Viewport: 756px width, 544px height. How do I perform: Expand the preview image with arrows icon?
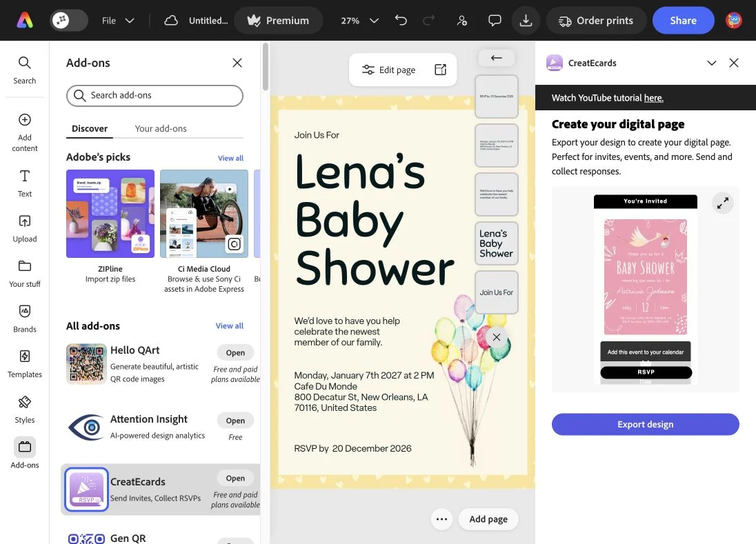tap(723, 203)
